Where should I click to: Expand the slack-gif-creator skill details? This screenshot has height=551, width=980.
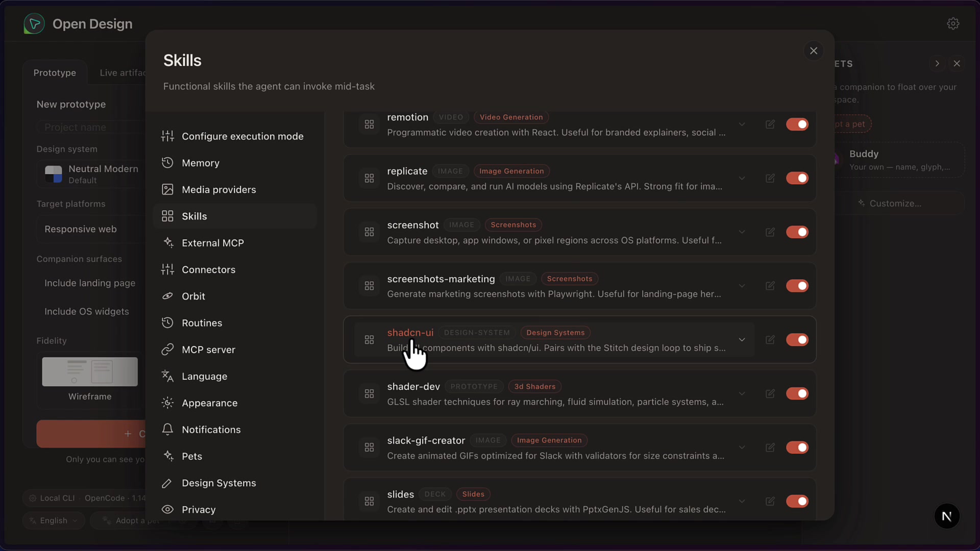click(742, 447)
